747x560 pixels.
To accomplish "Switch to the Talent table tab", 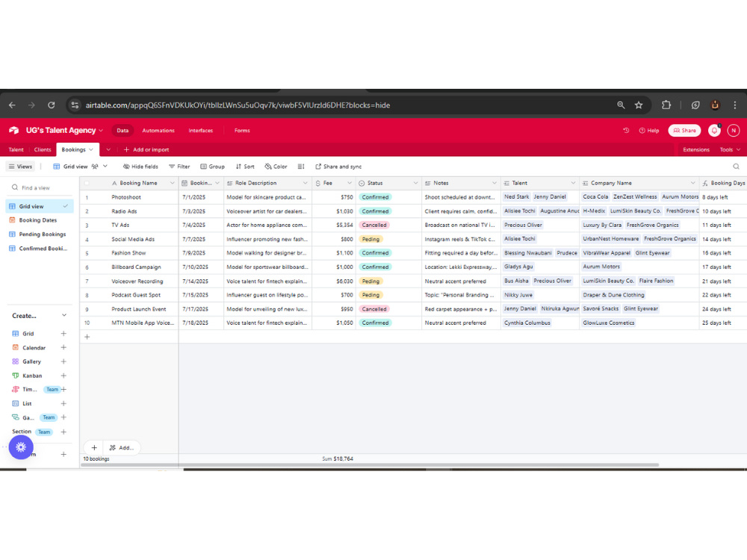I will [x=16, y=149].
